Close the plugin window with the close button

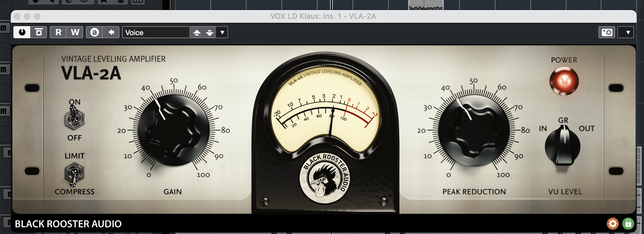[17, 16]
